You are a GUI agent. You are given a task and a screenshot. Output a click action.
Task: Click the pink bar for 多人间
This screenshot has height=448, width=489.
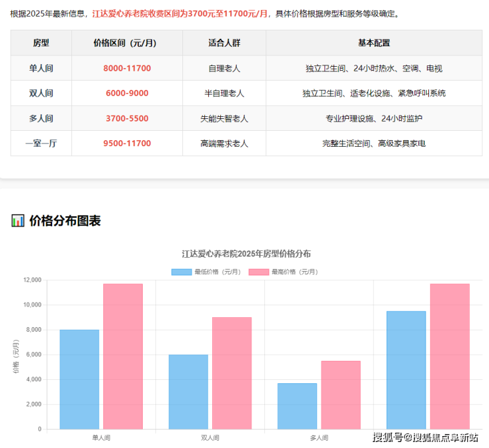tap(340, 394)
